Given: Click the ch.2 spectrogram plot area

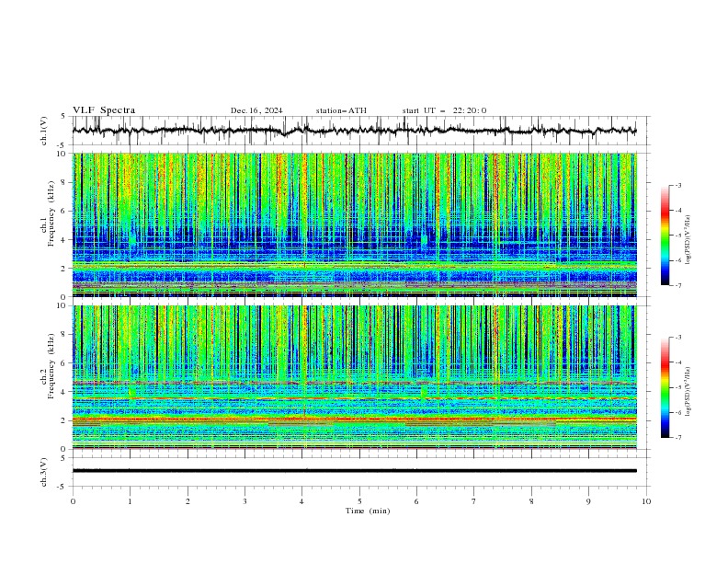Looking at the screenshot, I should pos(354,377).
